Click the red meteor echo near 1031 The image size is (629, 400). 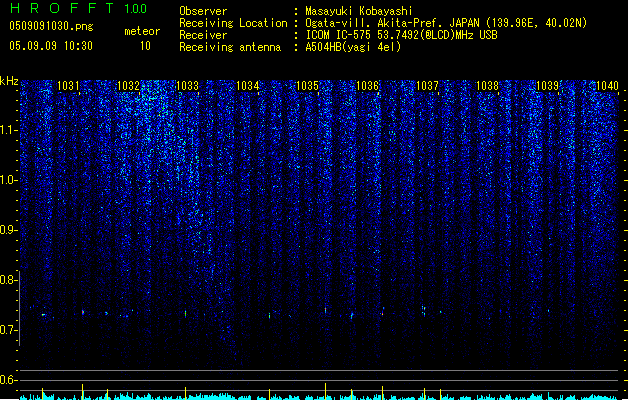[x=83, y=312]
